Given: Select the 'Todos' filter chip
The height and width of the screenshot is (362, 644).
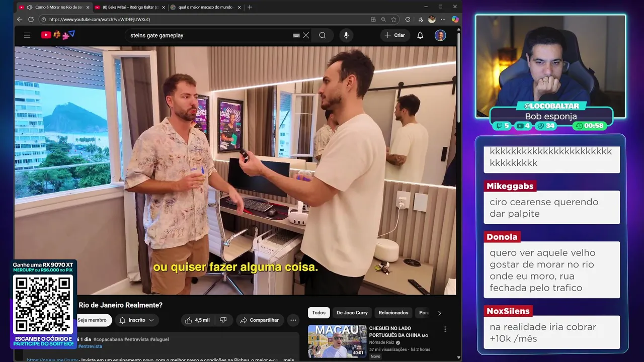Looking at the screenshot, I should 319,313.
